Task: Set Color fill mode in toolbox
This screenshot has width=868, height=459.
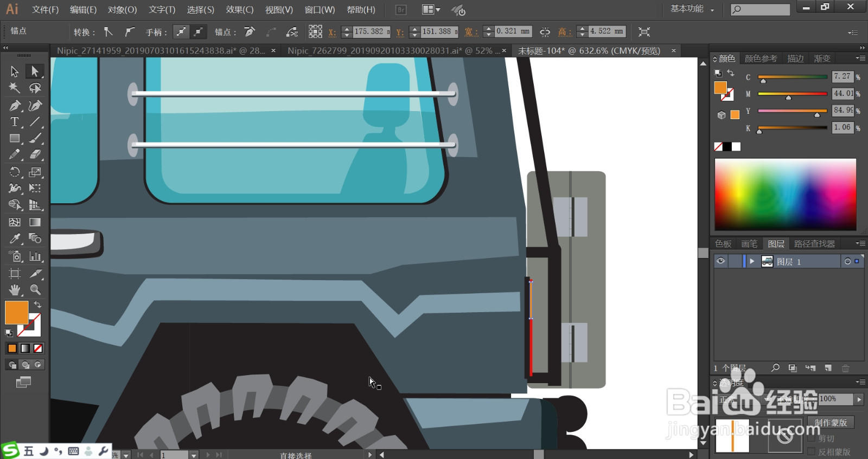Action: [x=12, y=348]
